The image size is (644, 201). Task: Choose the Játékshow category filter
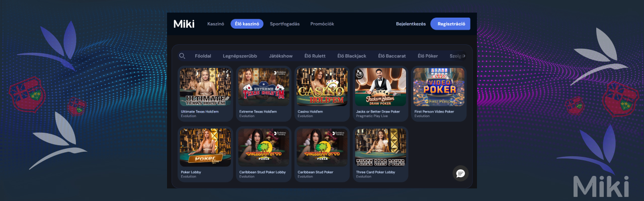coord(281,56)
